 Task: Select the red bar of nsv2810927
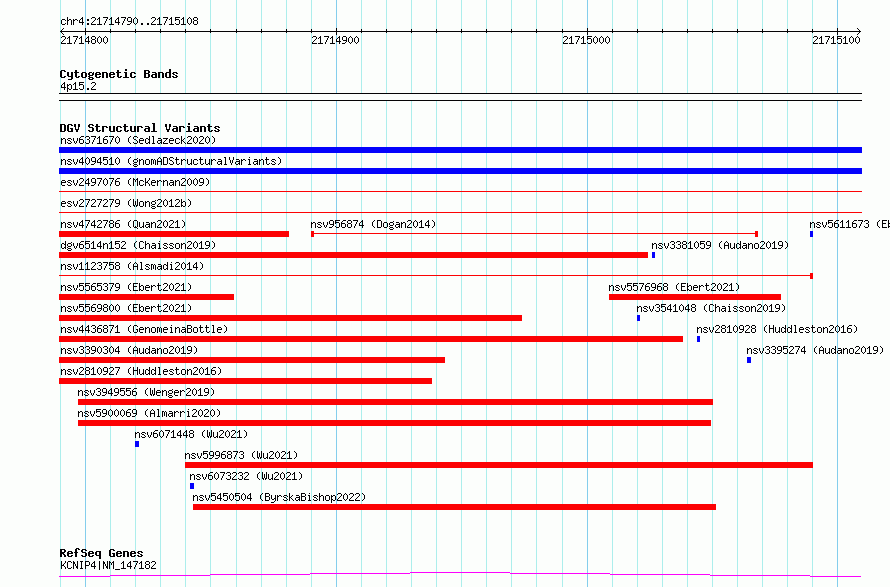point(245,381)
